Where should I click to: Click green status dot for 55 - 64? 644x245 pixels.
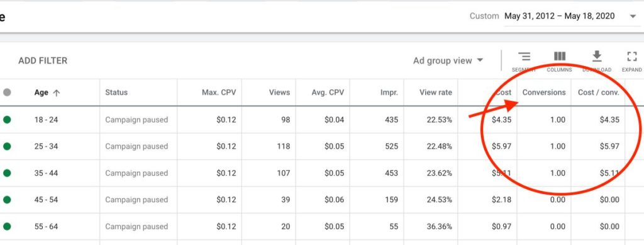pos(7,227)
